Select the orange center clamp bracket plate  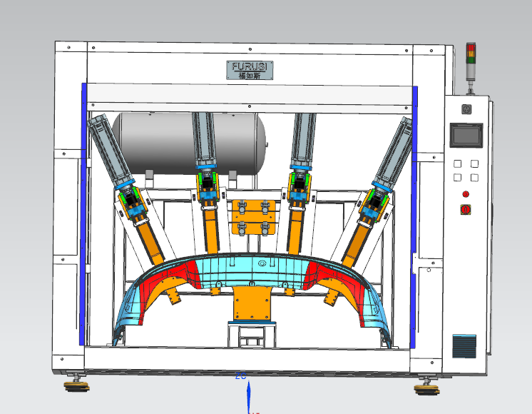(x=252, y=218)
